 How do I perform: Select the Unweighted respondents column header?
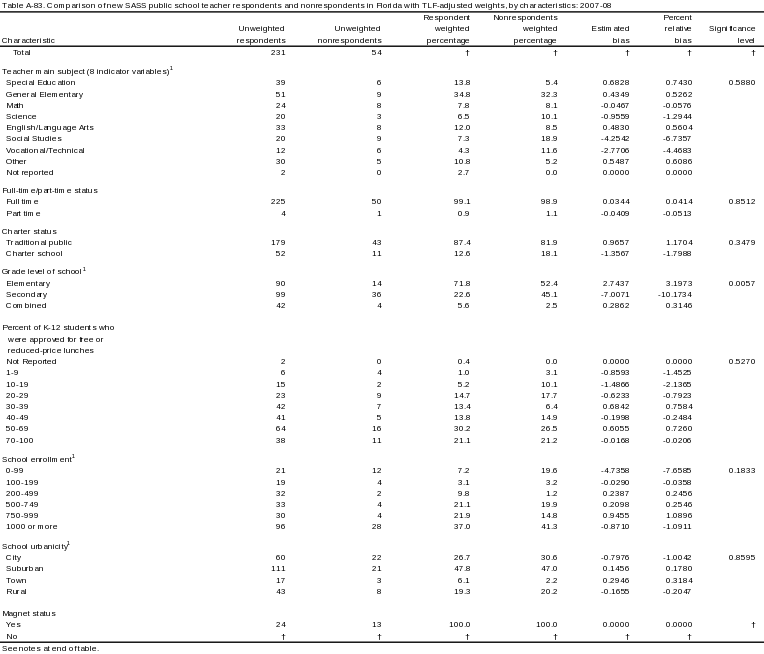click(x=265, y=35)
